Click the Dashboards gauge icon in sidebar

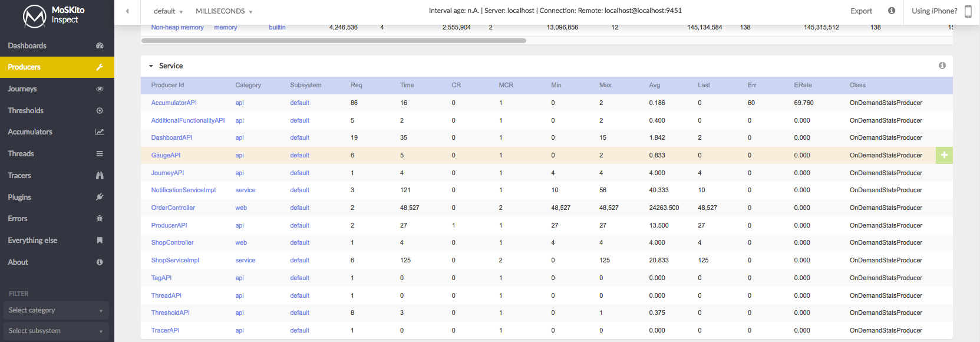(x=100, y=45)
